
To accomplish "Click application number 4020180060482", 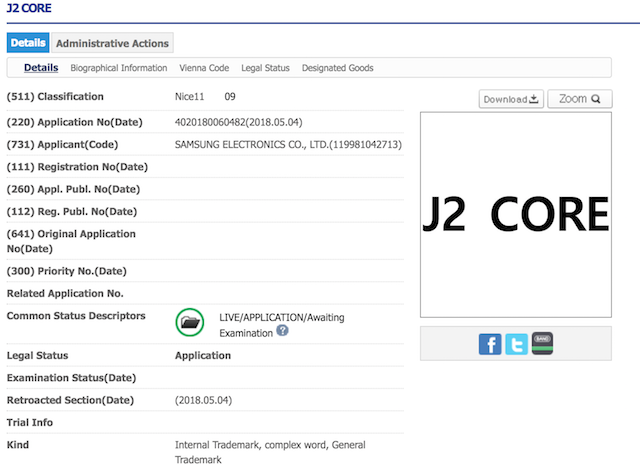I will [238, 122].
